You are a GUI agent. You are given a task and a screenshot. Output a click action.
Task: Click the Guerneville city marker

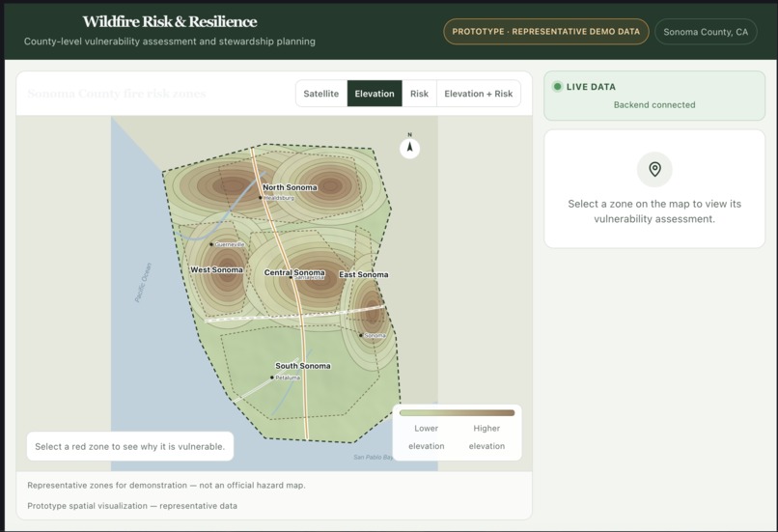tap(211, 244)
